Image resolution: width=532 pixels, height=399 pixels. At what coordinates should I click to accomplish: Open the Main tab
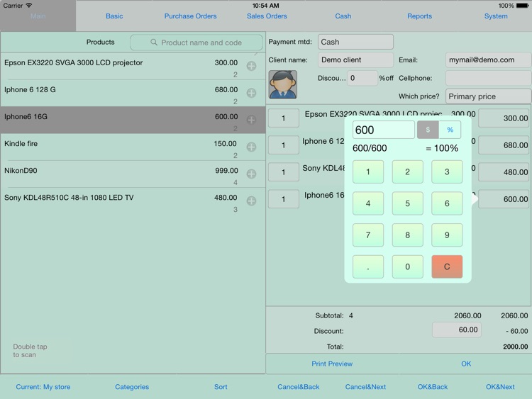pyautogui.click(x=38, y=16)
